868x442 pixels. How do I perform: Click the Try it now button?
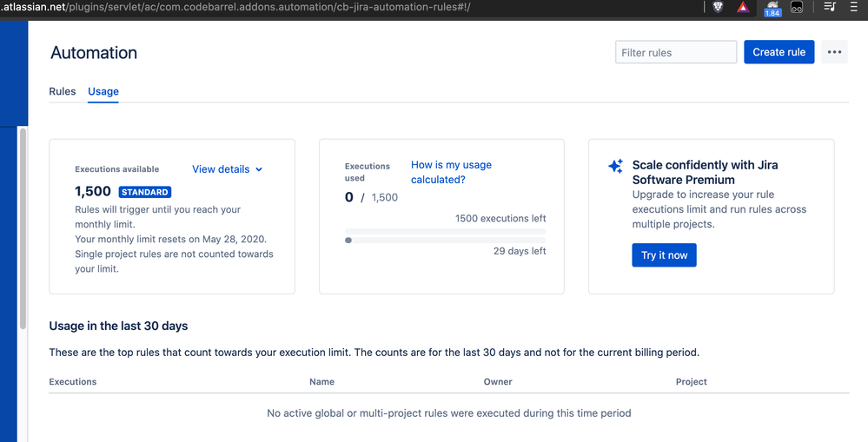tap(665, 255)
